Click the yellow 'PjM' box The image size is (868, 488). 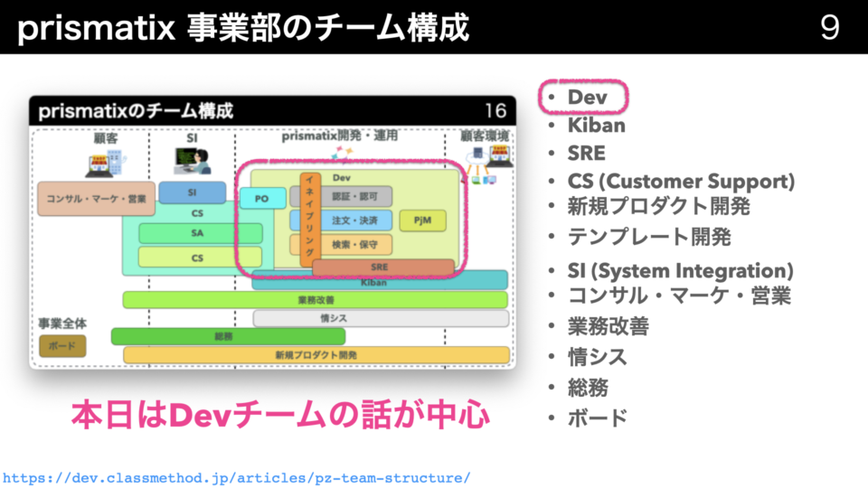coord(422,221)
